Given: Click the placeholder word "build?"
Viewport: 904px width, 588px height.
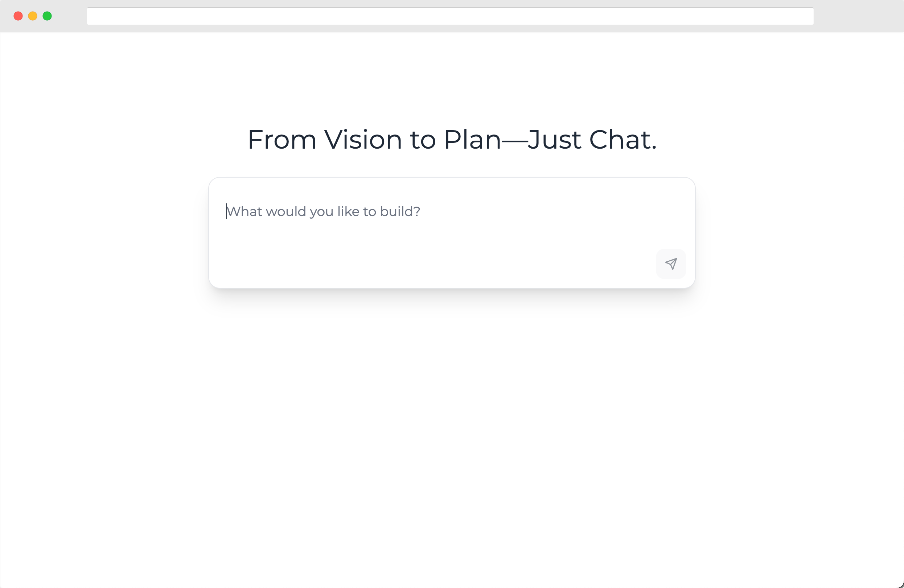Looking at the screenshot, I should pyautogui.click(x=400, y=211).
